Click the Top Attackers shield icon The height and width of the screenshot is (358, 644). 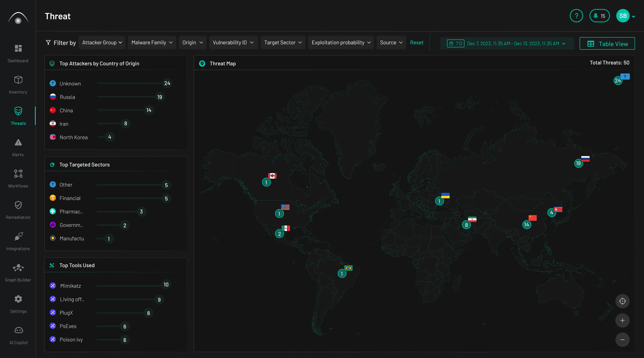click(x=52, y=64)
